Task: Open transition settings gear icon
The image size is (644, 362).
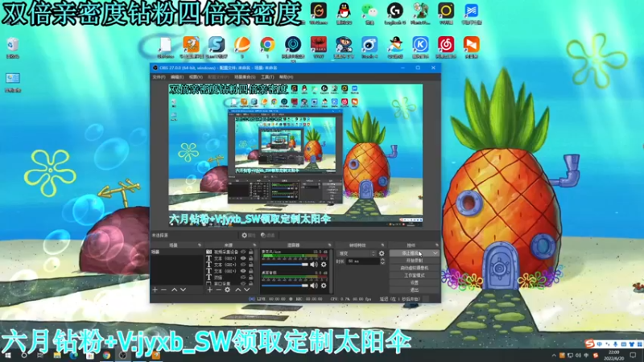Action: (382, 253)
